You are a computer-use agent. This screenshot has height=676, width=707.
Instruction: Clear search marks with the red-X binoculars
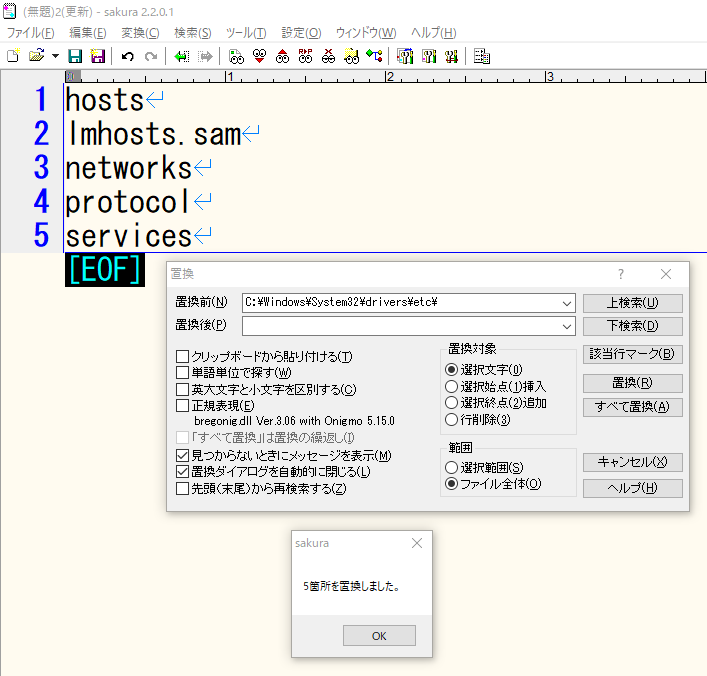pos(328,56)
